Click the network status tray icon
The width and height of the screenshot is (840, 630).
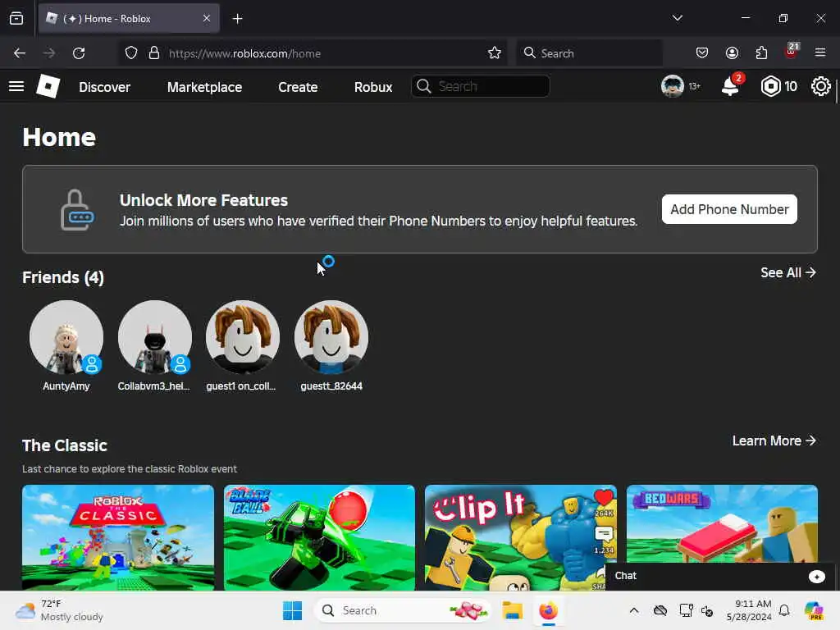pyautogui.click(x=686, y=610)
